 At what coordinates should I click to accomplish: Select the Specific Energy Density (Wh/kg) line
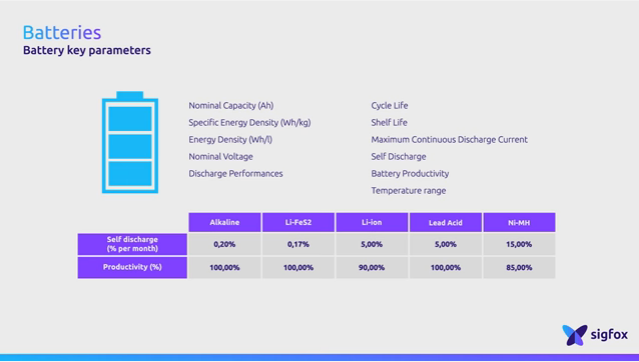click(249, 123)
